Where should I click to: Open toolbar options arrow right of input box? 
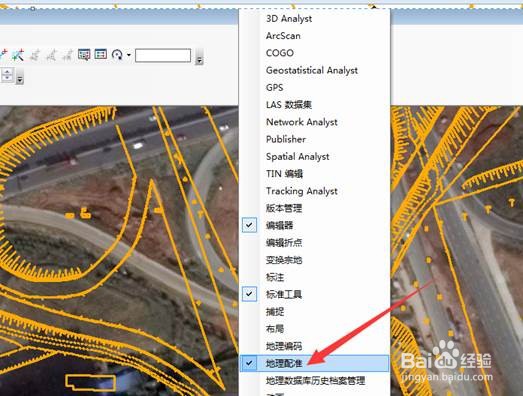pyautogui.click(x=199, y=57)
